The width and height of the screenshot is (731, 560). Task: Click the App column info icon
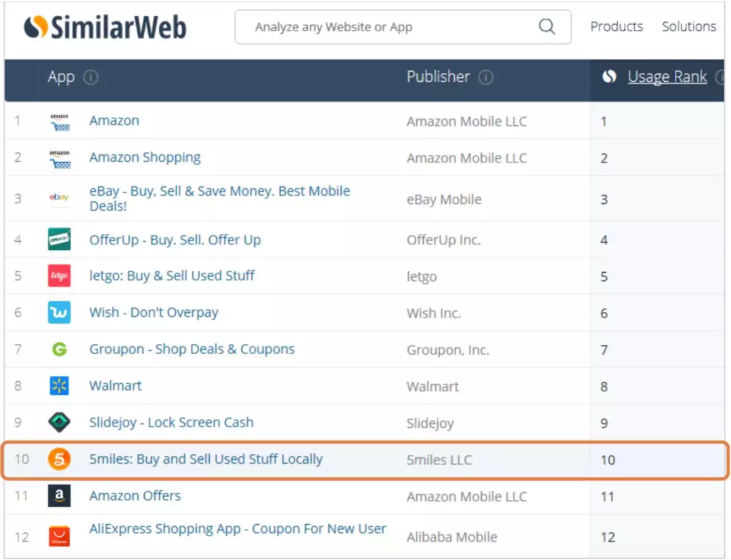coord(91,77)
